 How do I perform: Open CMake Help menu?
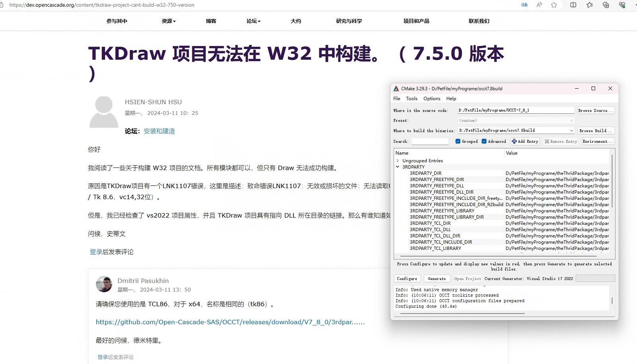pyautogui.click(x=451, y=99)
